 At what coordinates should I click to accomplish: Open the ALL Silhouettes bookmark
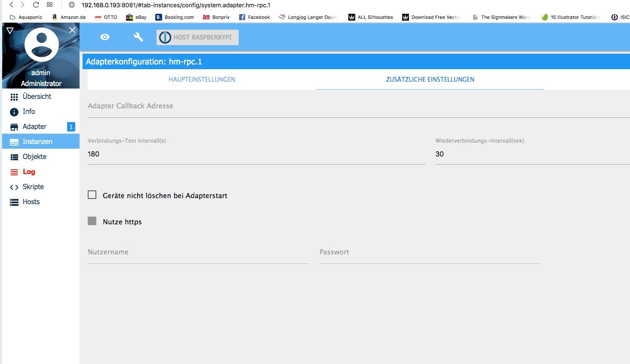click(x=371, y=17)
